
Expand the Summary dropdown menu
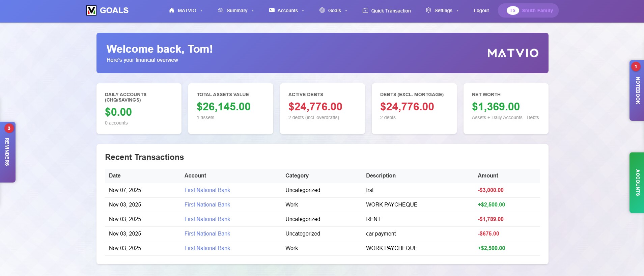pyautogui.click(x=252, y=11)
